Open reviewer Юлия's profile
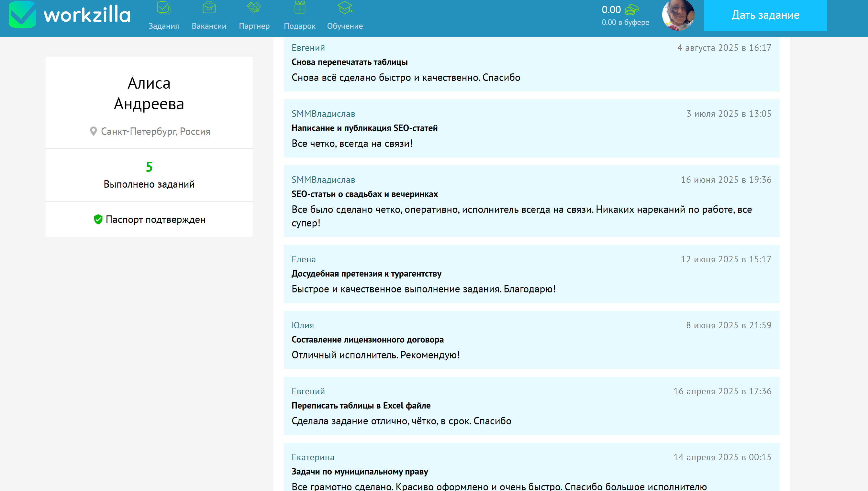 point(302,325)
